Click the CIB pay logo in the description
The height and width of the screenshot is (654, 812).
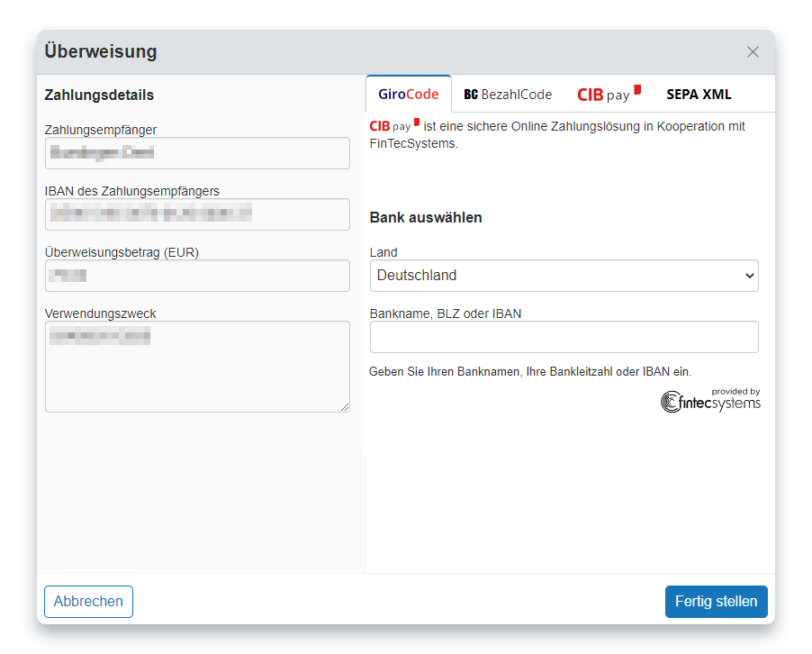(394, 127)
